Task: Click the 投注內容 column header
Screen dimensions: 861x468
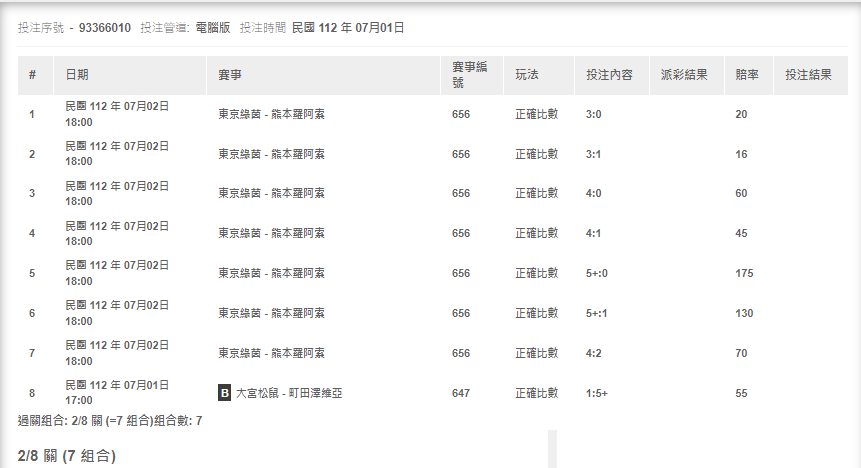Action: click(609, 75)
